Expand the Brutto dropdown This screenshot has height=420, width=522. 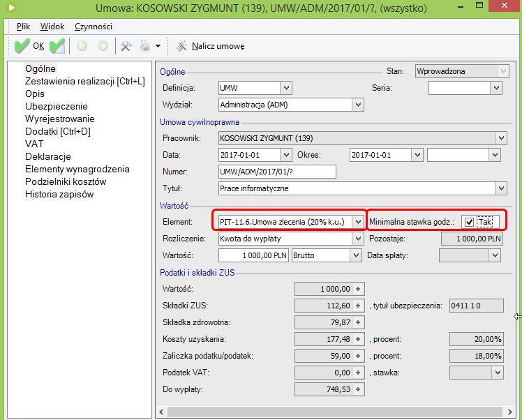(355, 255)
